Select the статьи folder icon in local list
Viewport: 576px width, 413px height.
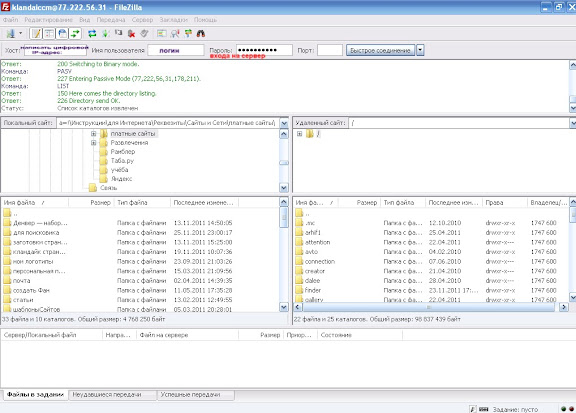click(x=7, y=300)
